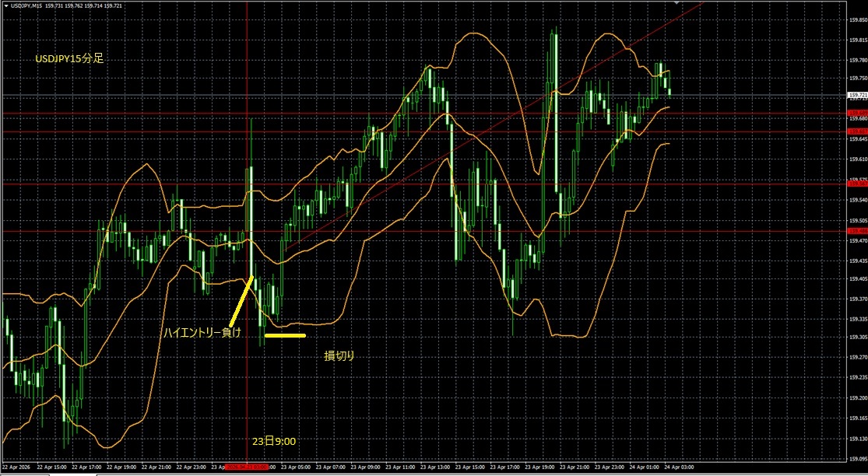
Task: Select the USDJPY15分足 text label
Action: 68,58
